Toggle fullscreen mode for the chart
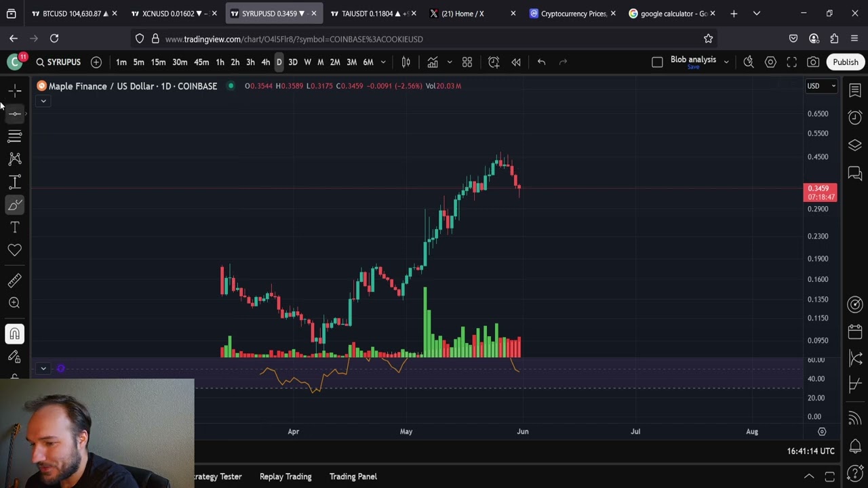The height and width of the screenshot is (488, 868). [791, 62]
